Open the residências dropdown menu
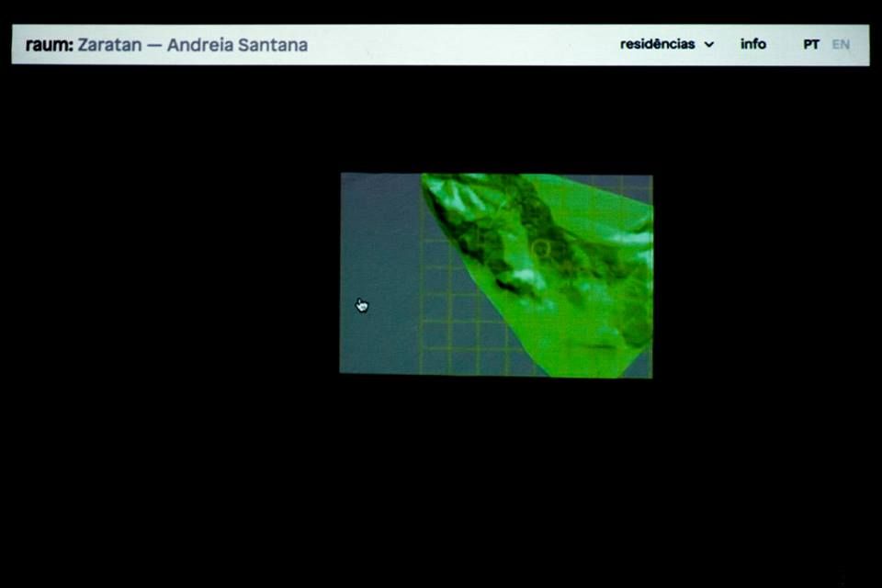The height and width of the screenshot is (588, 882). (667, 44)
